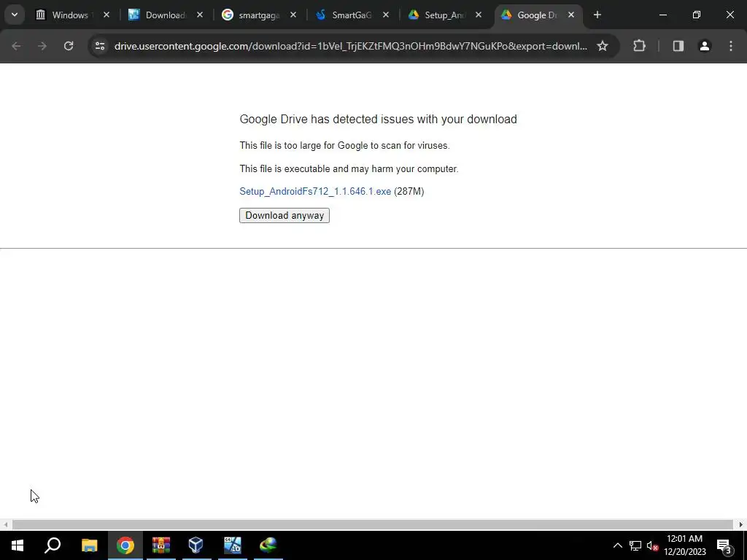
Task: Reload the current page
Action: click(69, 46)
